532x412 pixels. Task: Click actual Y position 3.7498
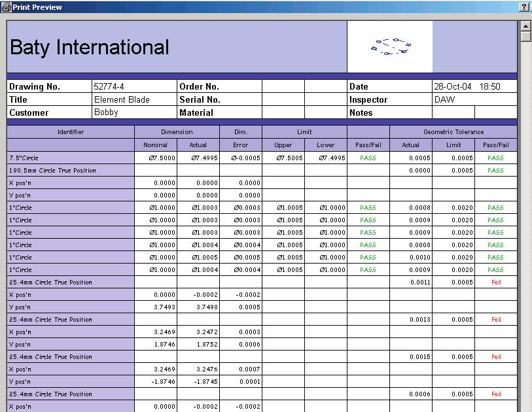tap(207, 307)
